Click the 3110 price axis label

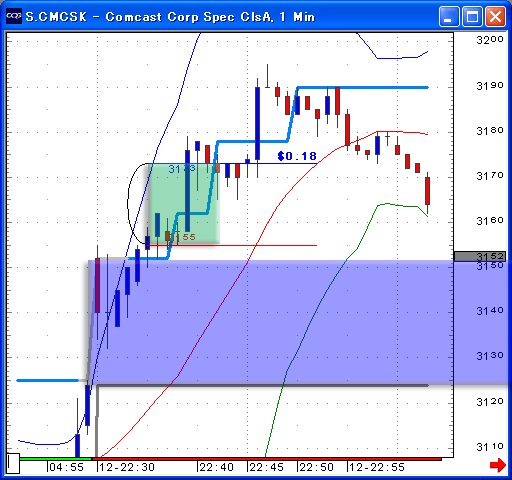coord(490,447)
